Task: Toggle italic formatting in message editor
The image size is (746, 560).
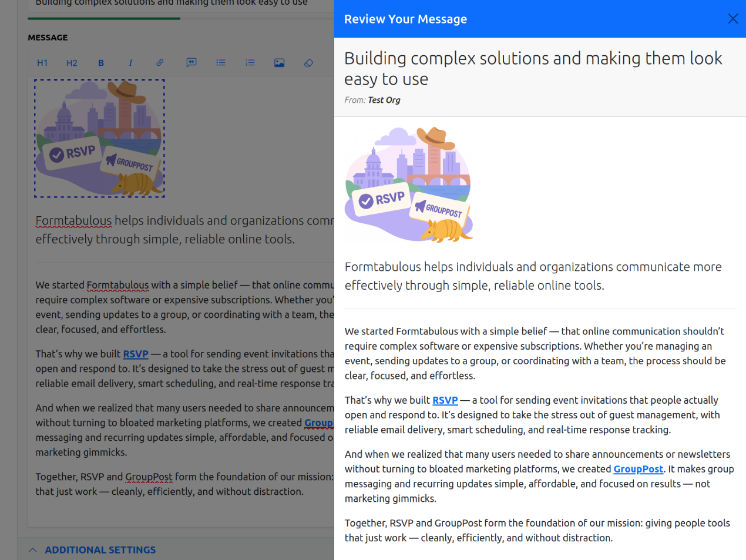Action: [x=130, y=63]
